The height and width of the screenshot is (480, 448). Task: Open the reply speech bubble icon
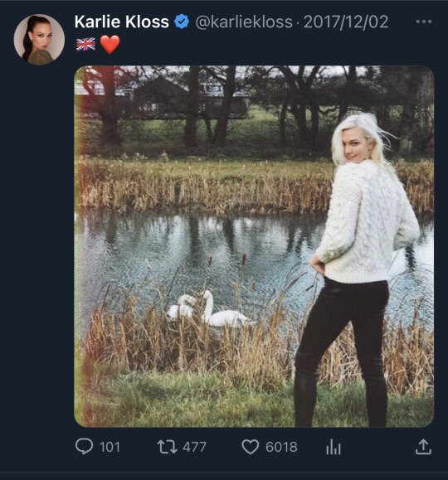(x=84, y=447)
